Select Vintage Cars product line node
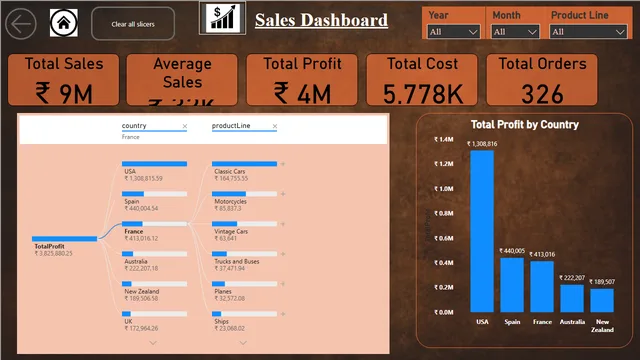 click(x=244, y=231)
